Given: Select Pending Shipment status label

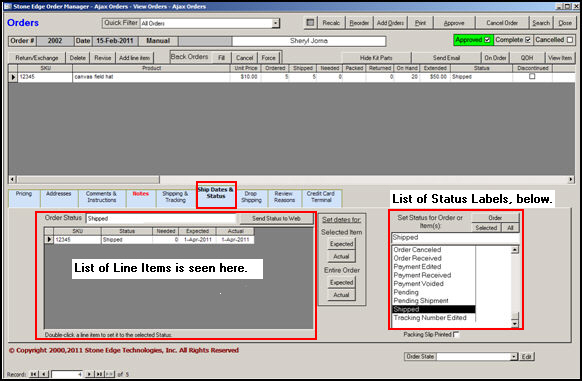Looking at the screenshot, I should point(421,301).
